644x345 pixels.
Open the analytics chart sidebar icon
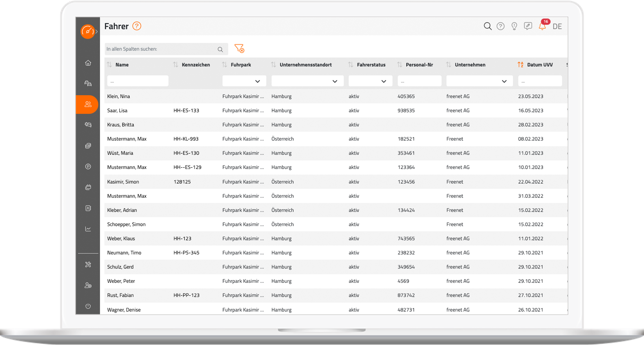[88, 229]
